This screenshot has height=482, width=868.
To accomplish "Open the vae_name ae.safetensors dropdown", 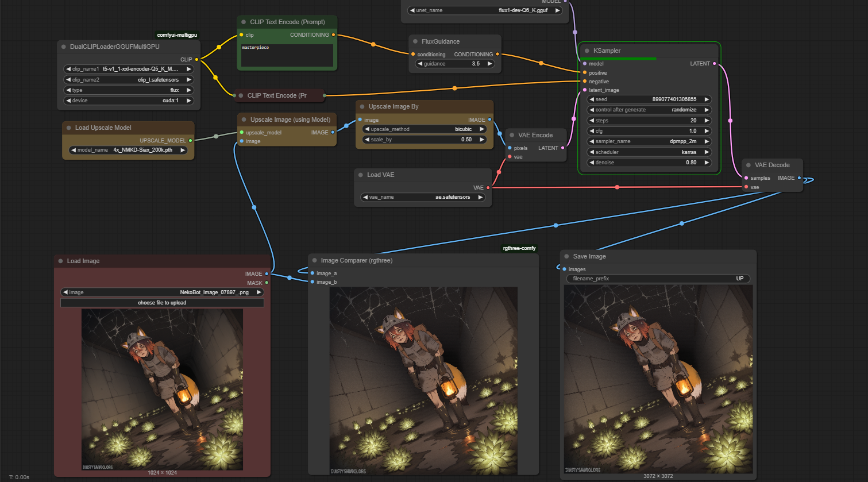I will (x=423, y=197).
